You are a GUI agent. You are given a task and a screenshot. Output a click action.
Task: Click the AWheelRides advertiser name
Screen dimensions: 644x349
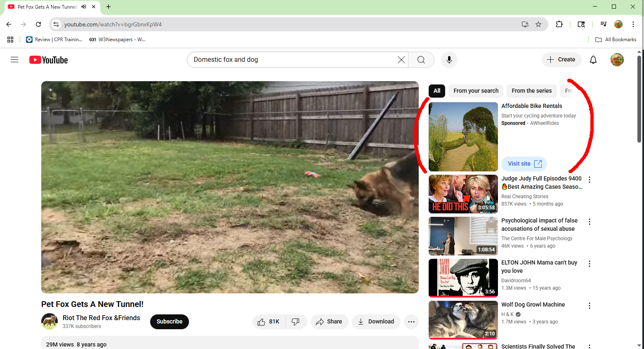545,123
